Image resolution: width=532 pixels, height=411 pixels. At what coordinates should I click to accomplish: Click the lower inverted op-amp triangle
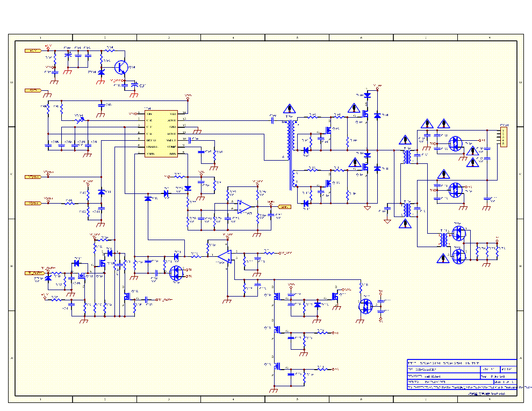pos(225,256)
